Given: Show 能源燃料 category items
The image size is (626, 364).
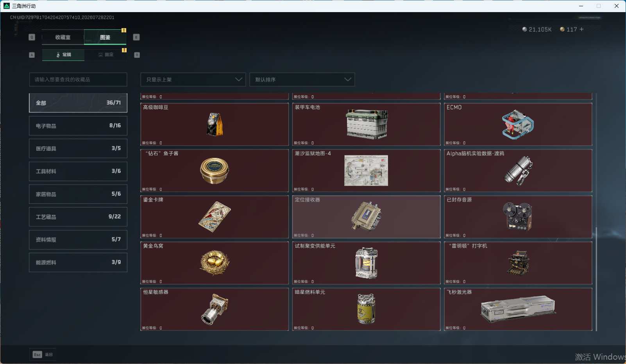Looking at the screenshot, I should coord(78,262).
